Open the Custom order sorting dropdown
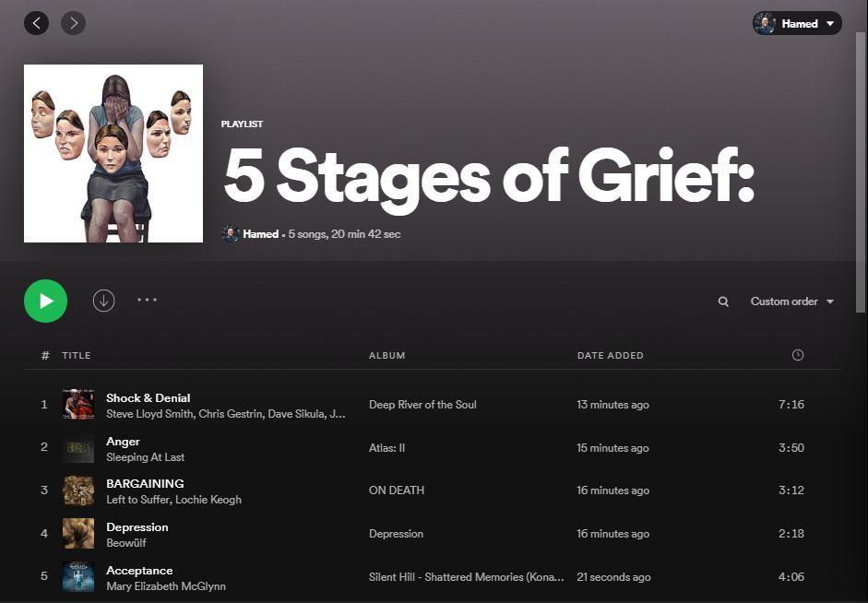This screenshot has height=603, width=868. click(786, 301)
